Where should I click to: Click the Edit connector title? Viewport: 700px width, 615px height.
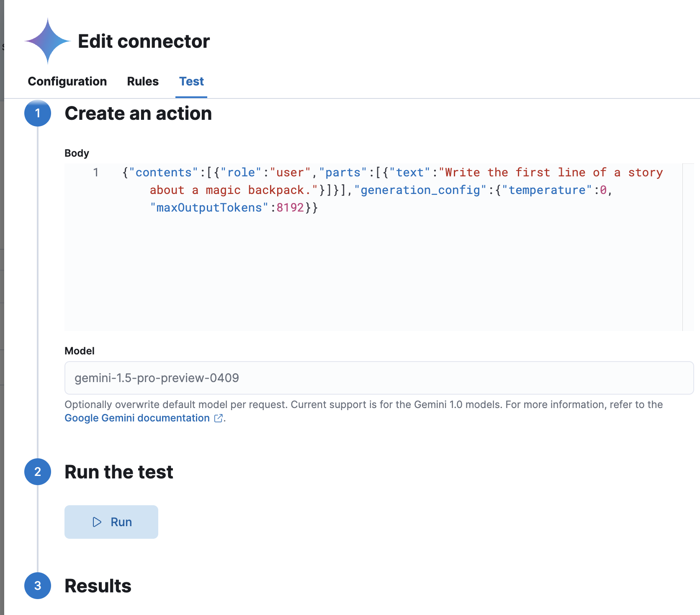click(x=144, y=41)
